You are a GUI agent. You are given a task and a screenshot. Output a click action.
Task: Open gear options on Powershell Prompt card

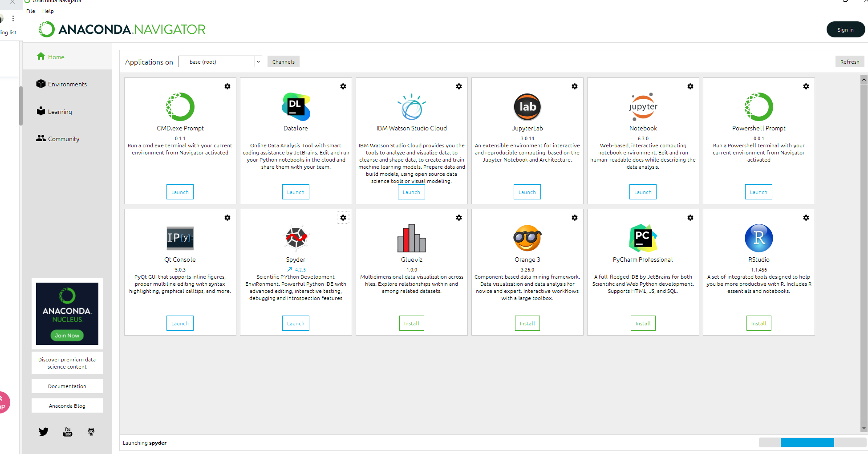(806, 86)
